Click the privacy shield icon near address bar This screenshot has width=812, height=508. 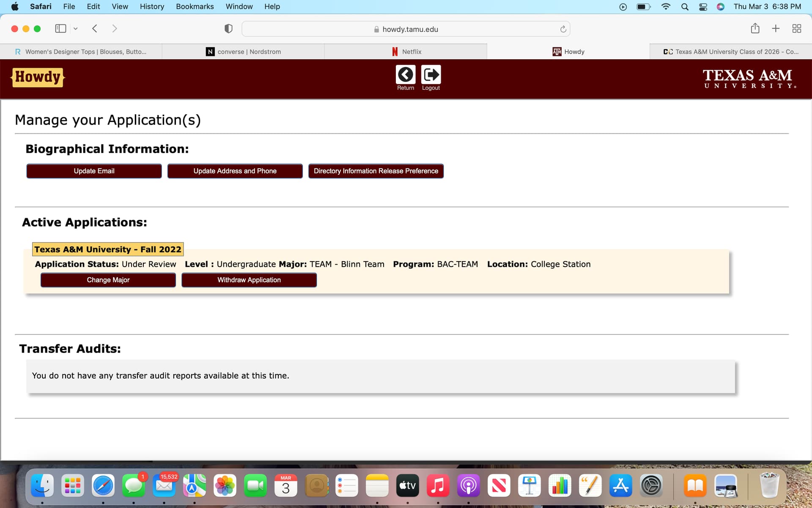228,29
